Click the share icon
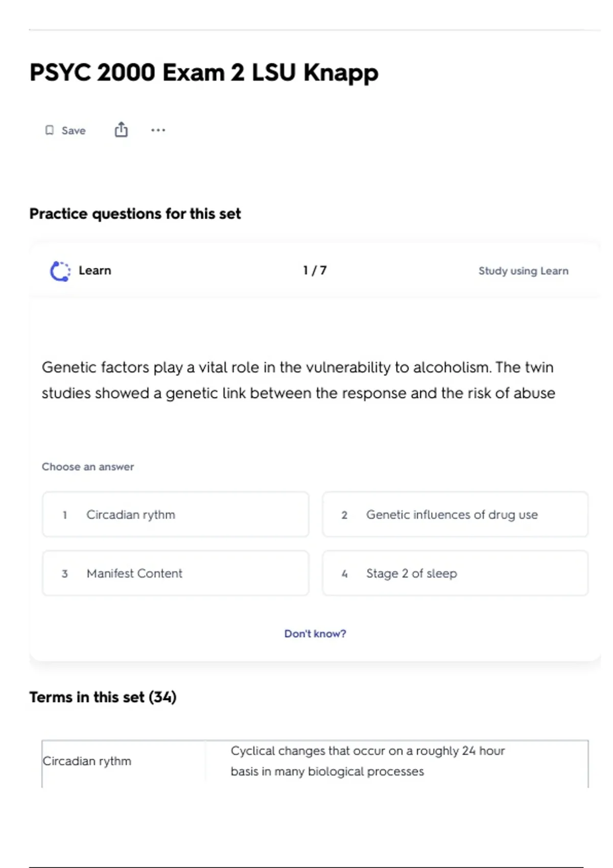The image size is (613, 868). point(121,130)
